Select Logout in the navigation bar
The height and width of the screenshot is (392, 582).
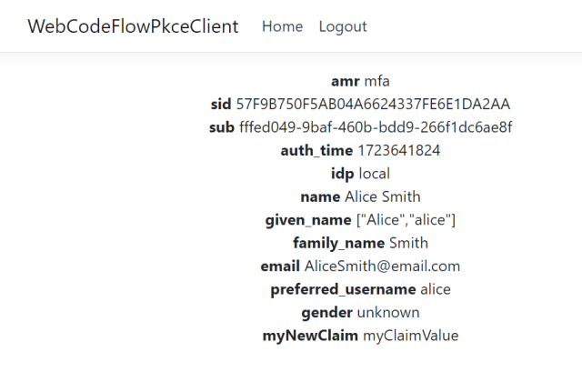pos(343,26)
